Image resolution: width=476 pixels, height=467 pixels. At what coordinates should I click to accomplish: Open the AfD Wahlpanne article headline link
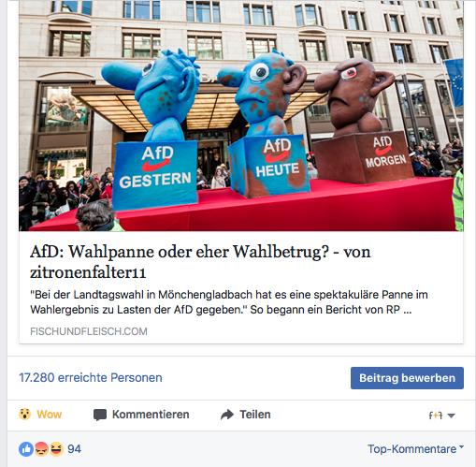coord(200,262)
